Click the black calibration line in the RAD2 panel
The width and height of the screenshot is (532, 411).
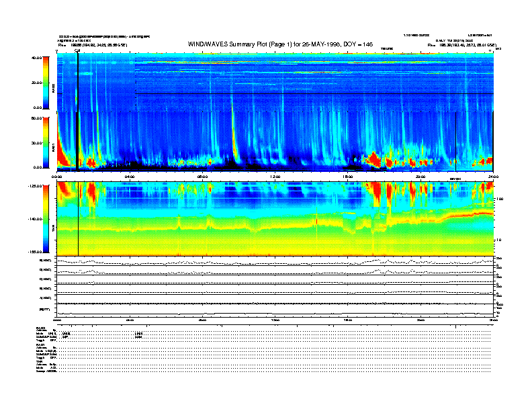pos(78,81)
